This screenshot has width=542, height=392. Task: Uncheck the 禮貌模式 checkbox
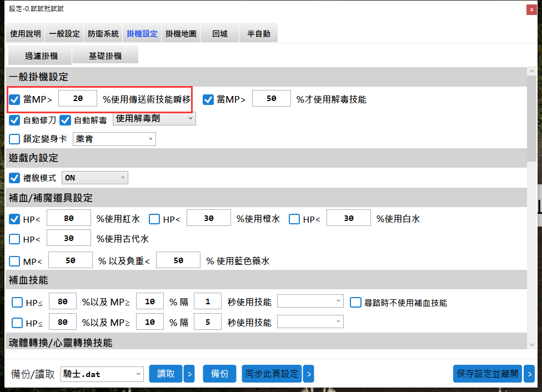[15, 178]
